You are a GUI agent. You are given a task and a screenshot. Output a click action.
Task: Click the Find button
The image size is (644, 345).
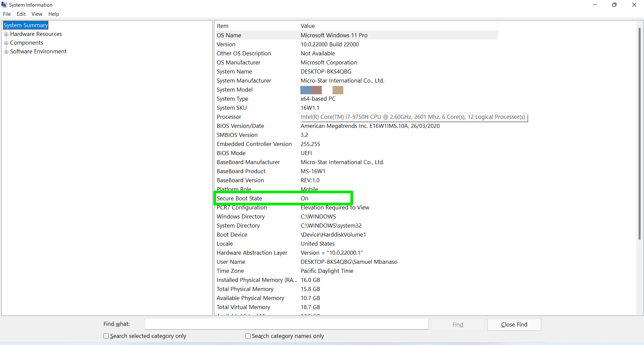tap(458, 325)
